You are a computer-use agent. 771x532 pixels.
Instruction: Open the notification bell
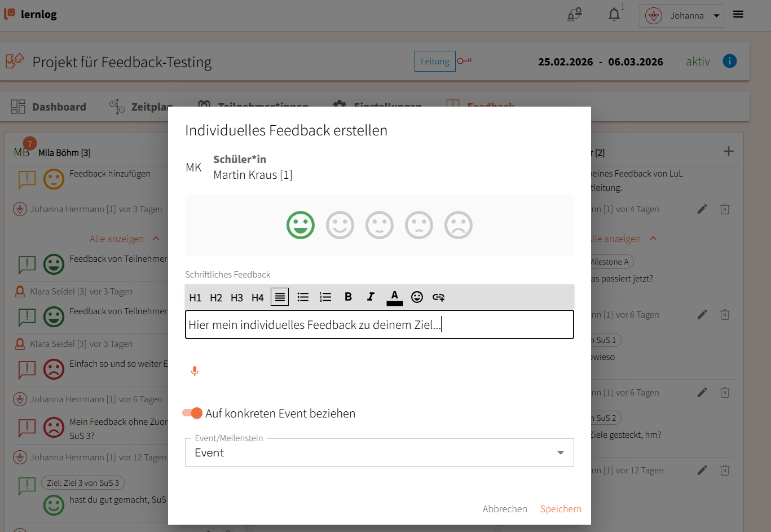pyautogui.click(x=614, y=15)
